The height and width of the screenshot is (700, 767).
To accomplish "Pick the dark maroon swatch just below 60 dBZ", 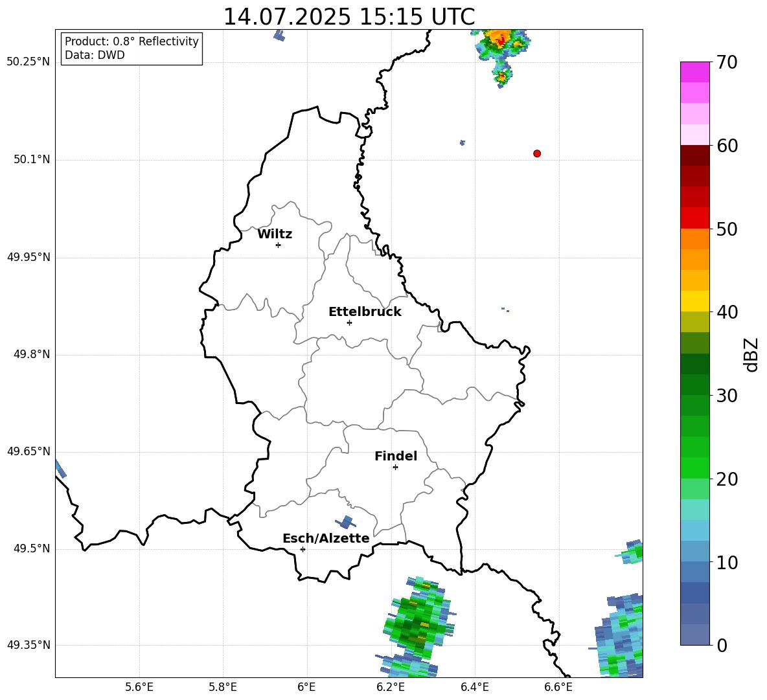I will pos(694,156).
